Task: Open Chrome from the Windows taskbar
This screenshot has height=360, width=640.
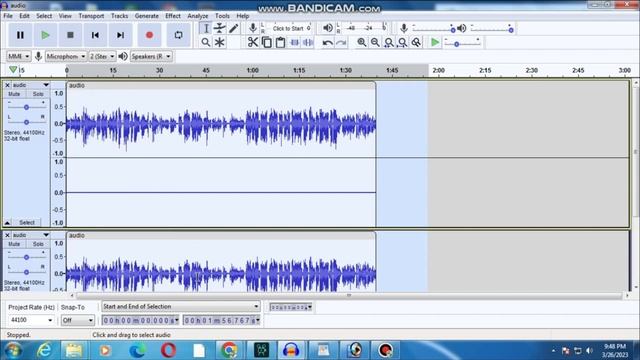Action: click(x=229, y=350)
